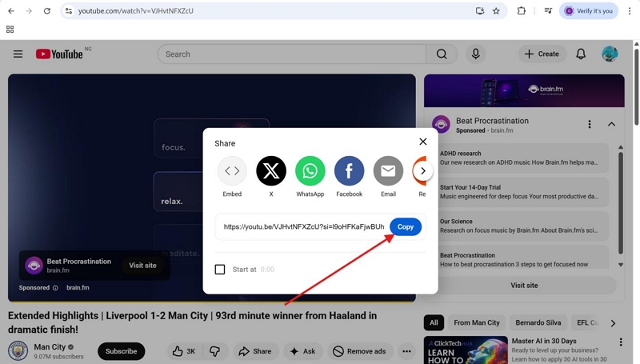640x364 pixels.
Task: Bookmark this page with the star icon
Action: pyautogui.click(x=496, y=11)
